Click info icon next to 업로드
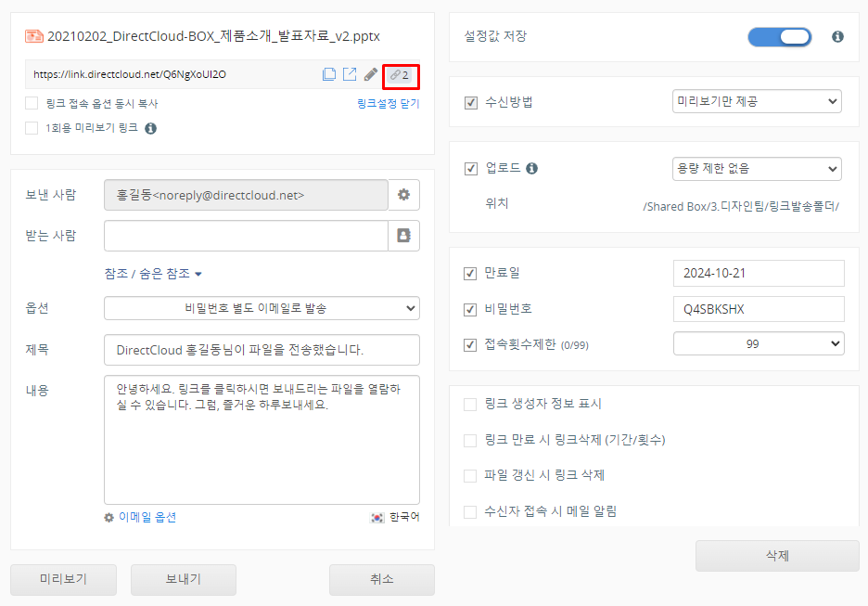868x606 pixels. [x=532, y=169]
